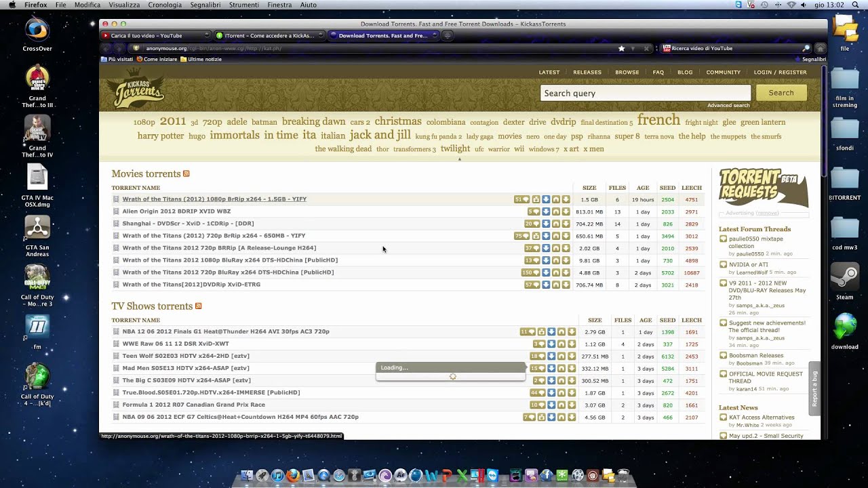
Task: Click the 'Search query' input field
Action: (646, 93)
